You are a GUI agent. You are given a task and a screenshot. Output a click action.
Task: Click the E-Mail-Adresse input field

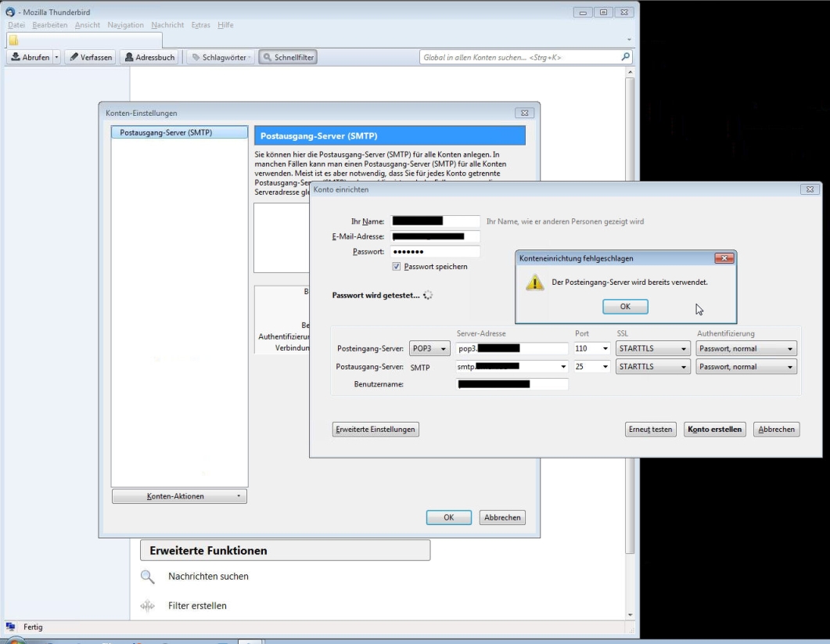(435, 237)
